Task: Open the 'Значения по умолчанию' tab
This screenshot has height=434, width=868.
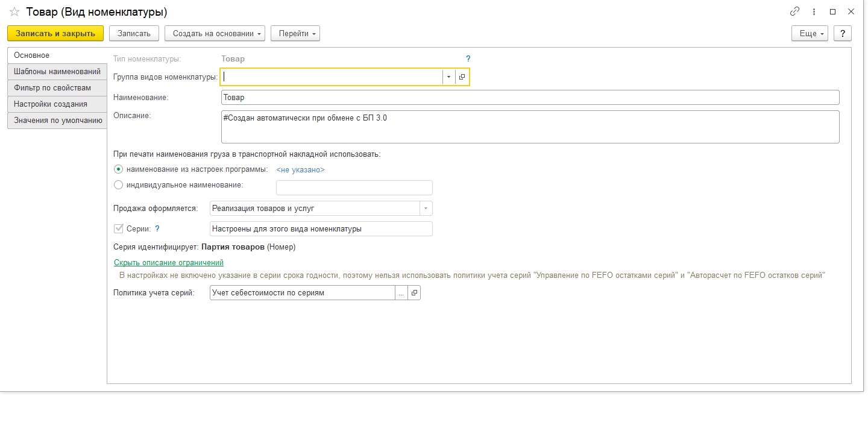Action: 58,121
